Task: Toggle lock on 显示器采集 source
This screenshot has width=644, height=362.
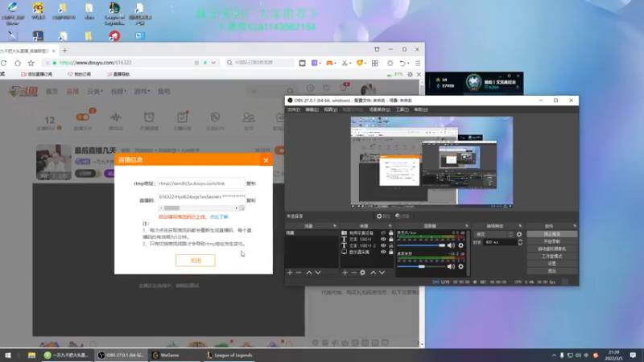Action: click(391, 252)
